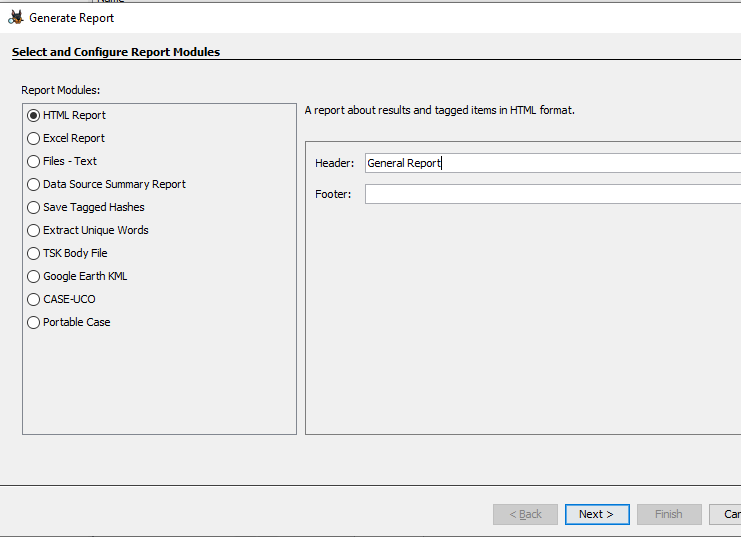741x537 pixels.
Task: Click the disabled Finish button
Action: click(x=668, y=514)
